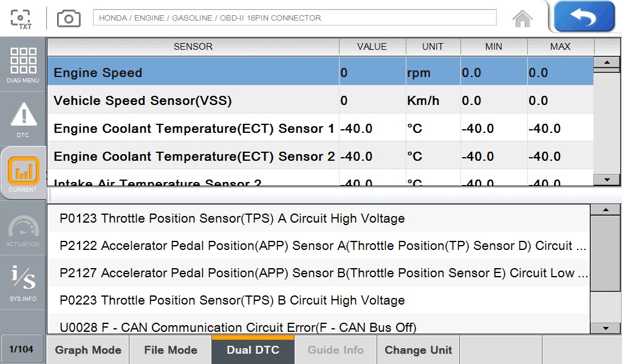Click the vehicle path field

294,18
